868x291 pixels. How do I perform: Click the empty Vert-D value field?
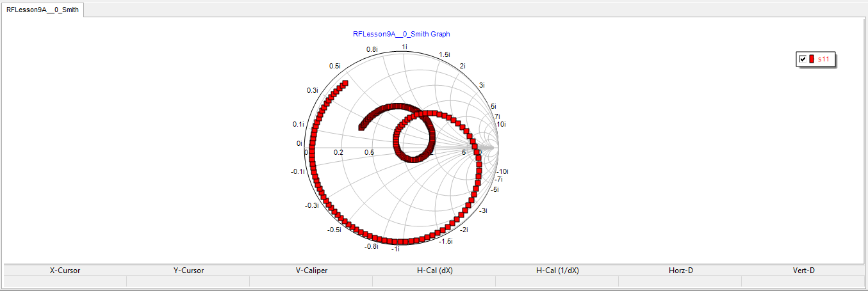(x=803, y=281)
